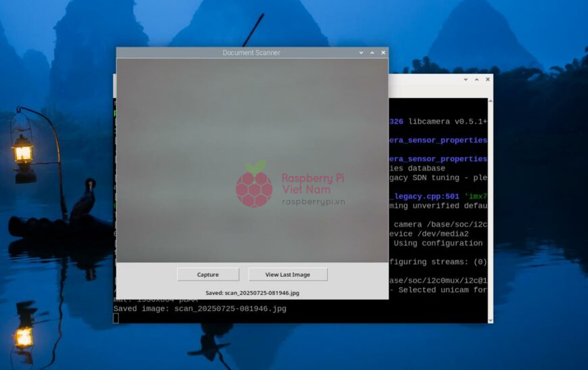Maximize the Document Scanner window
588x370 pixels.
coord(372,53)
